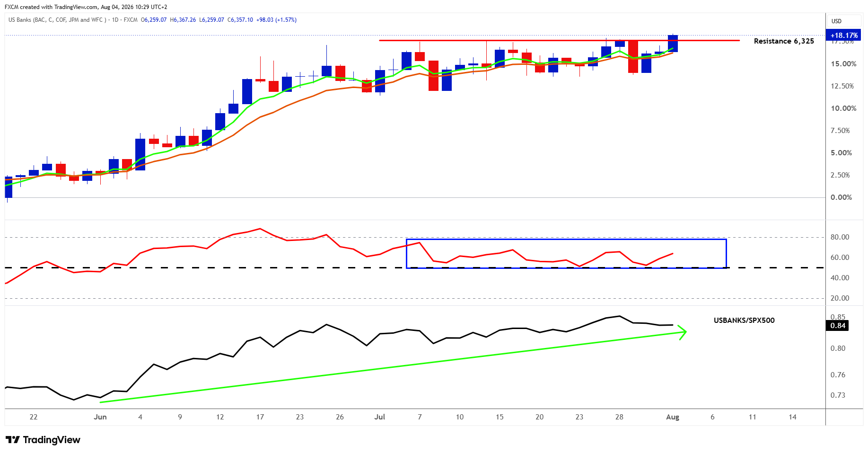Click the 15.00% axis label

tap(843, 64)
